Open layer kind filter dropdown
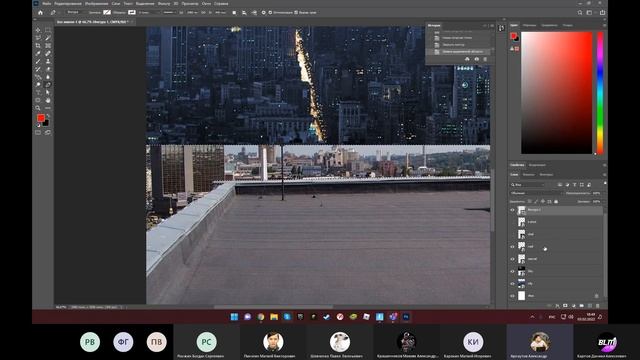Image resolution: width=640 pixels, height=360 pixels. tap(528, 185)
